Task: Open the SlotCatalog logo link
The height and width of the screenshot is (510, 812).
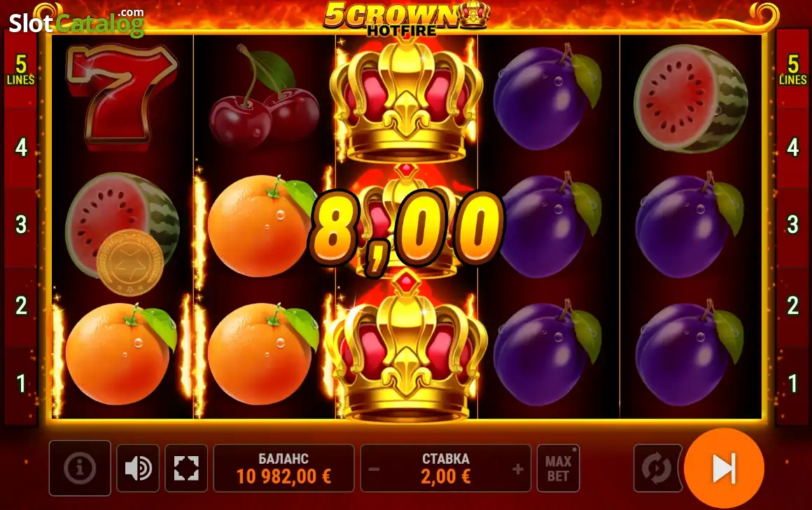Action: tap(76, 22)
